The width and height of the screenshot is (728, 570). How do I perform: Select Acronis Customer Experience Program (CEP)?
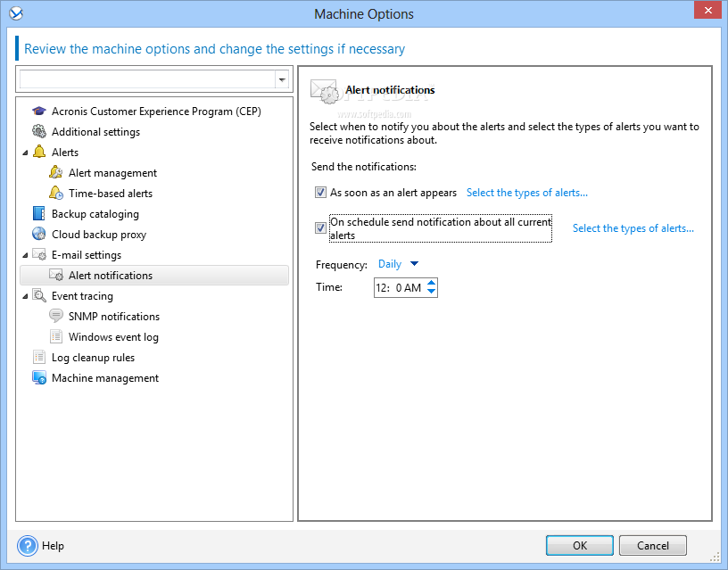(156, 112)
